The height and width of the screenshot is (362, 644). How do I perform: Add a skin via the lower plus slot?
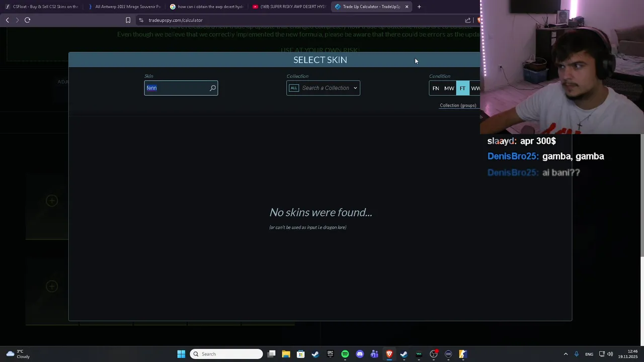[x=51, y=286]
